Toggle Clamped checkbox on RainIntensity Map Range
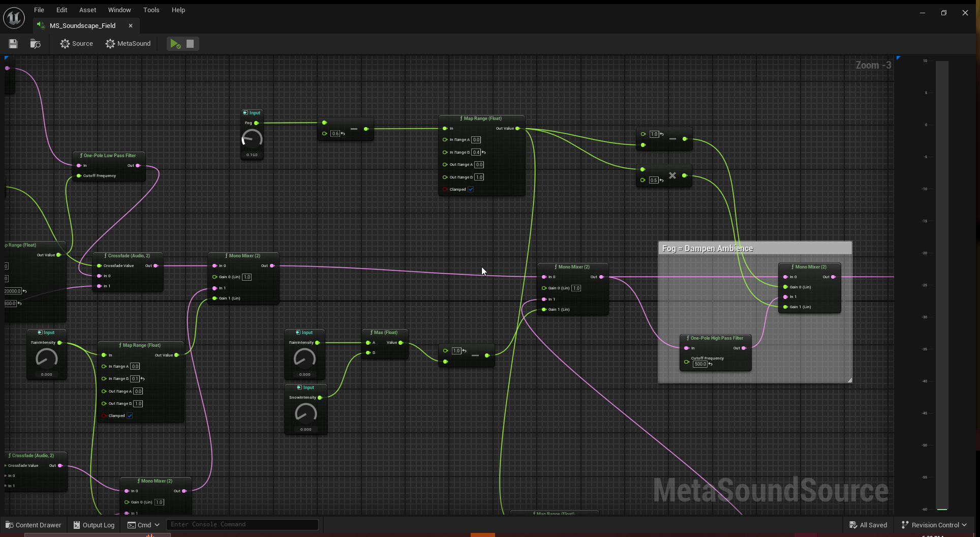This screenshot has height=537, width=980. (x=130, y=416)
